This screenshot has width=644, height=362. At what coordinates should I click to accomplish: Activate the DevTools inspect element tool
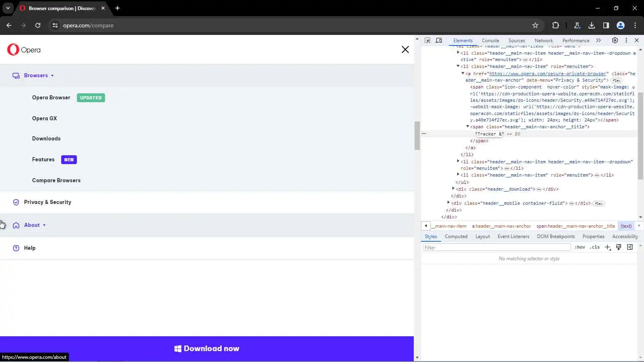(x=427, y=40)
